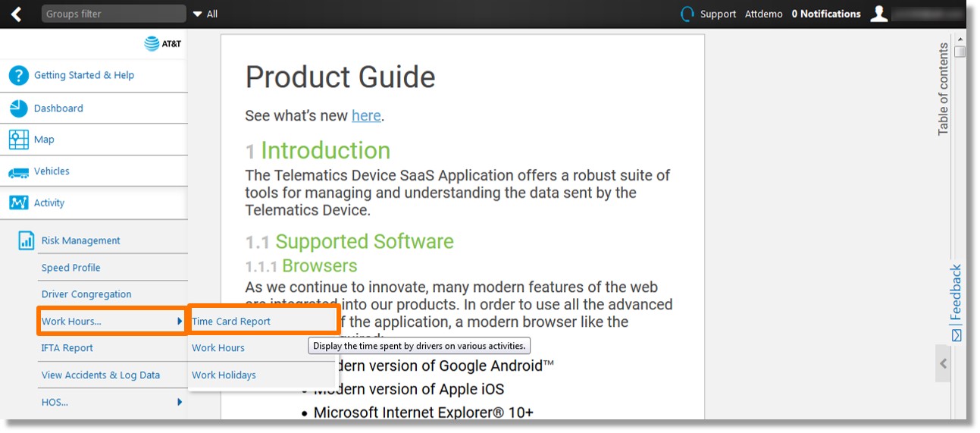Open the 0 Notifications panel
Screen dimensions: 980x433
pyautogui.click(x=826, y=14)
